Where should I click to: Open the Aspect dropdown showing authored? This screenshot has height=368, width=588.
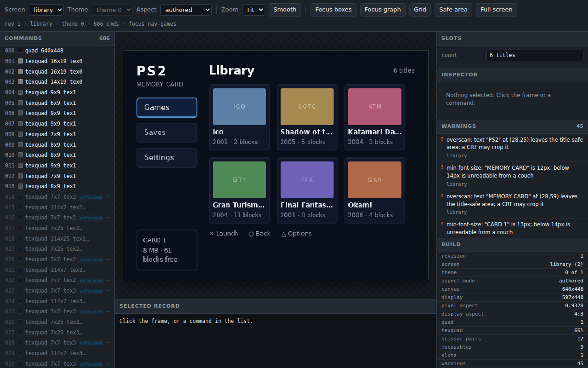pos(186,10)
